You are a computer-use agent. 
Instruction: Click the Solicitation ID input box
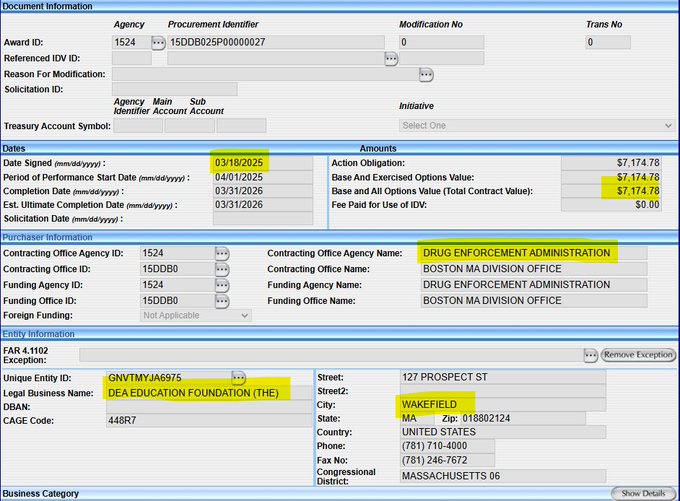coord(174,90)
